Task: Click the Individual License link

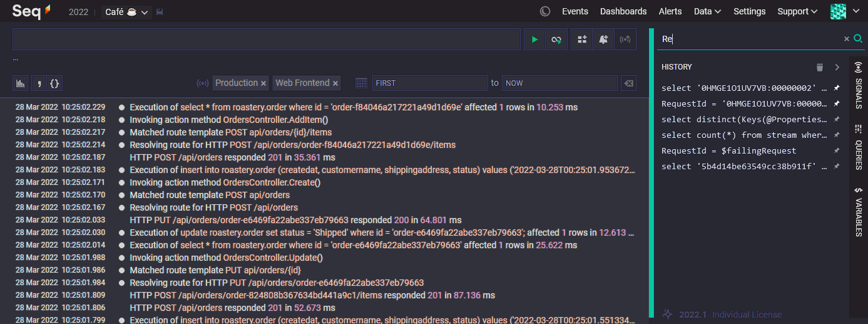Action: tap(747, 315)
